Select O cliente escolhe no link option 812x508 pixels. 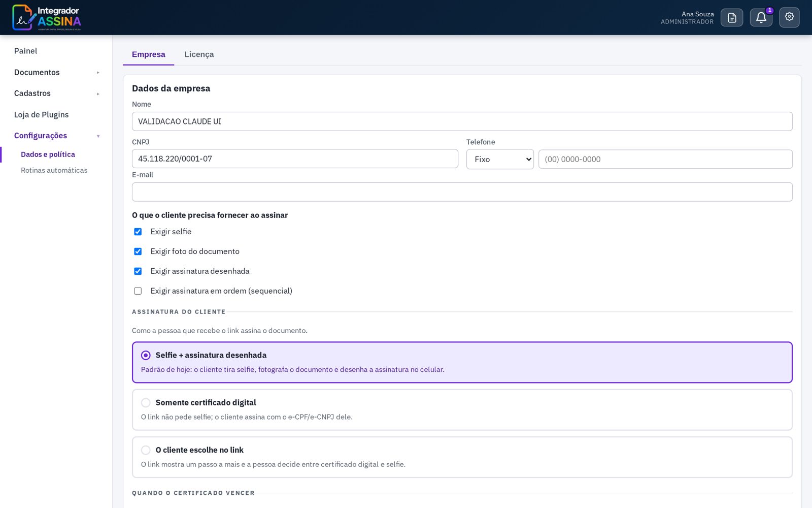(x=462, y=457)
